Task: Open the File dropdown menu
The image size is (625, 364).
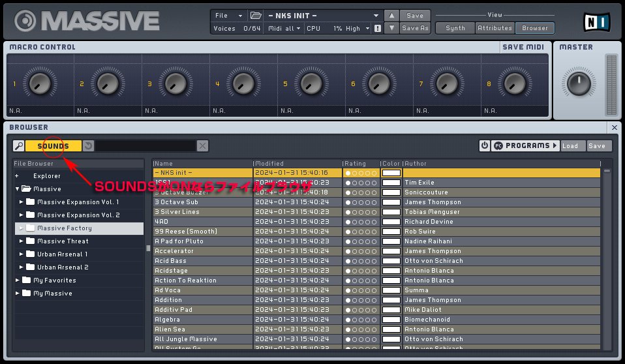Action: pos(228,16)
